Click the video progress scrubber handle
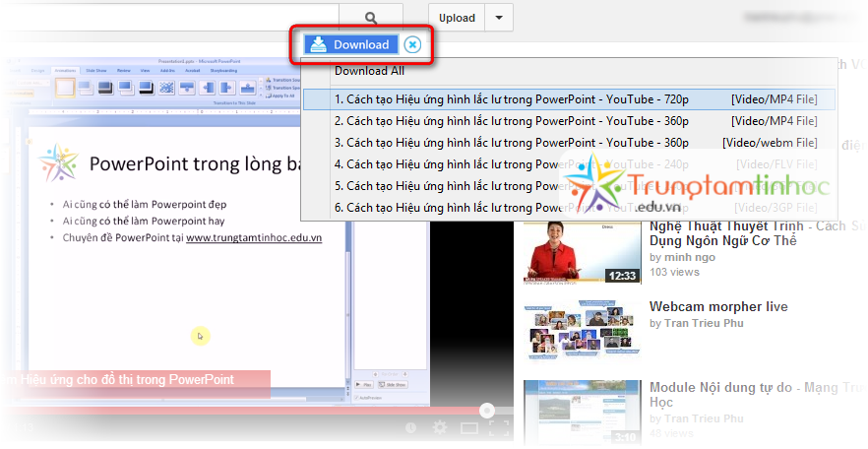Screen dimensions: 868x449 (x=486, y=411)
